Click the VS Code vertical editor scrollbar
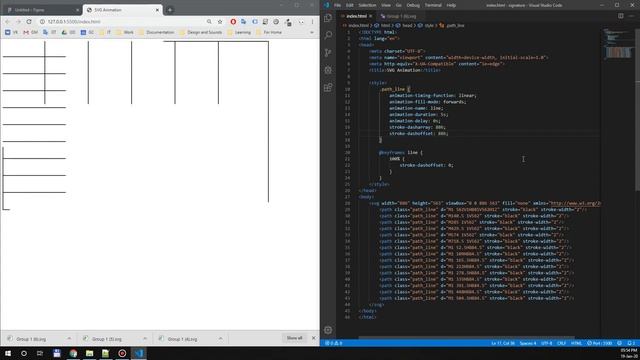The width and height of the screenshot is (640, 360). tap(638, 110)
